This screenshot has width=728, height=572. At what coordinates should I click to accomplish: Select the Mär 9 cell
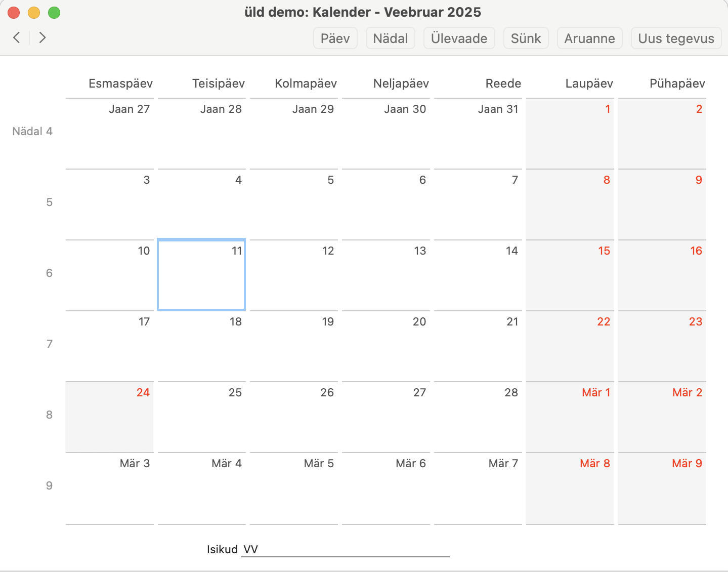point(662,488)
